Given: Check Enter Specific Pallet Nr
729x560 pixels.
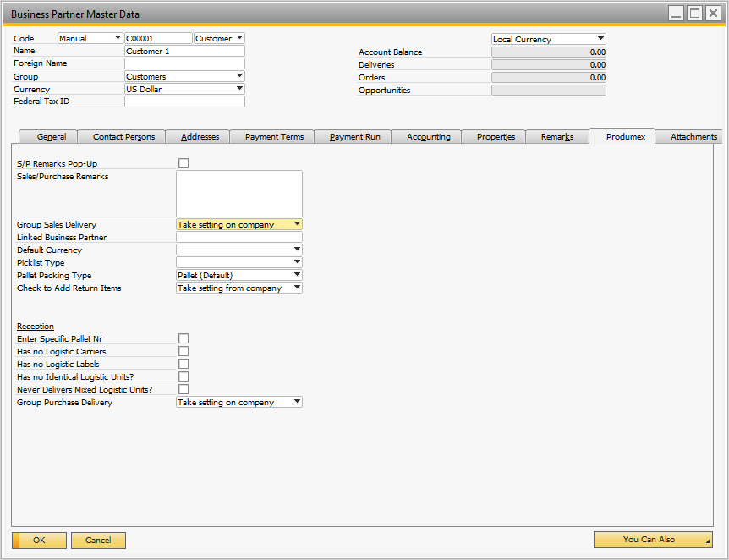Looking at the screenshot, I should 184,338.
